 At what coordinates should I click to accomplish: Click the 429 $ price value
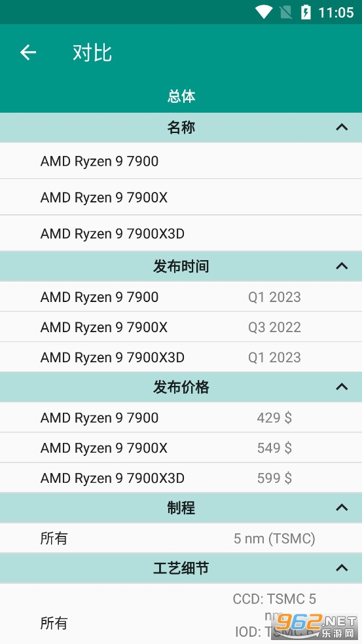click(x=274, y=418)
